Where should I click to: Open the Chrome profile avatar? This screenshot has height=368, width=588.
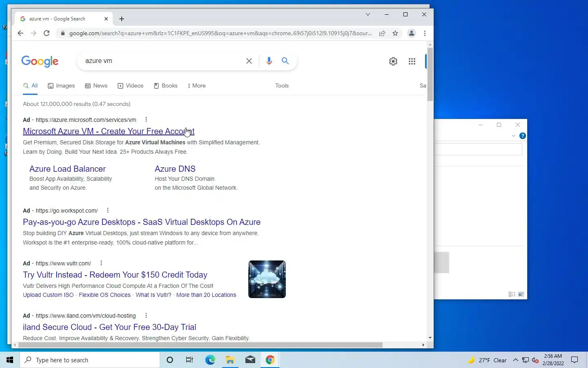tap(412, 34)
